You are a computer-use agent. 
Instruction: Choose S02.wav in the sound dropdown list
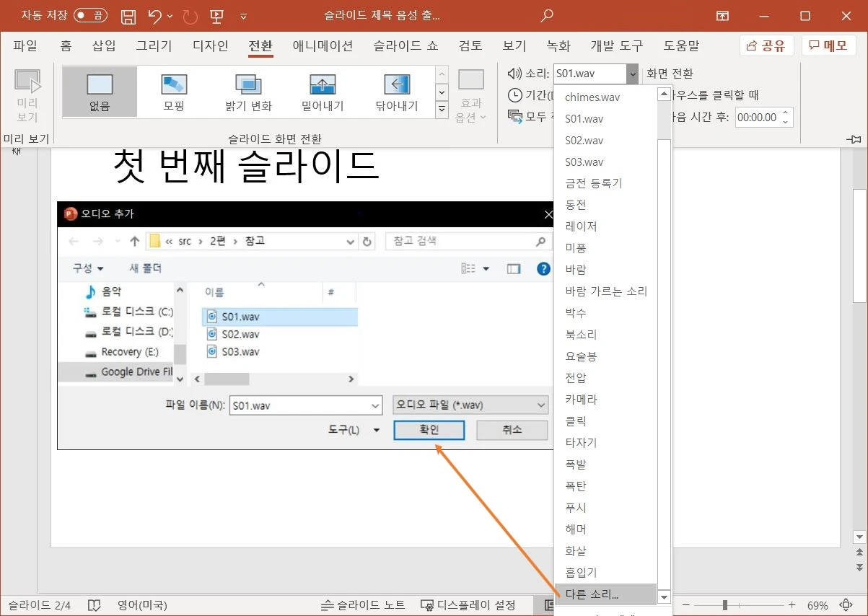606,140
